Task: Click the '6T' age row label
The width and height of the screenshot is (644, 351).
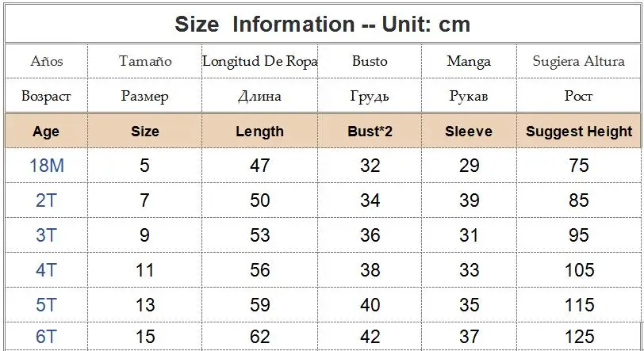Action: pos(45,337)
